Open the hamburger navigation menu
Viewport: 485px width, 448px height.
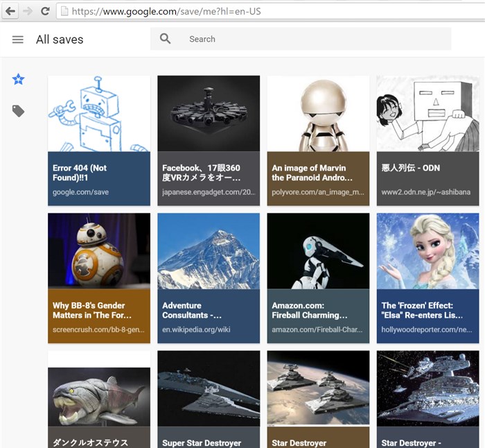(17, 40)
